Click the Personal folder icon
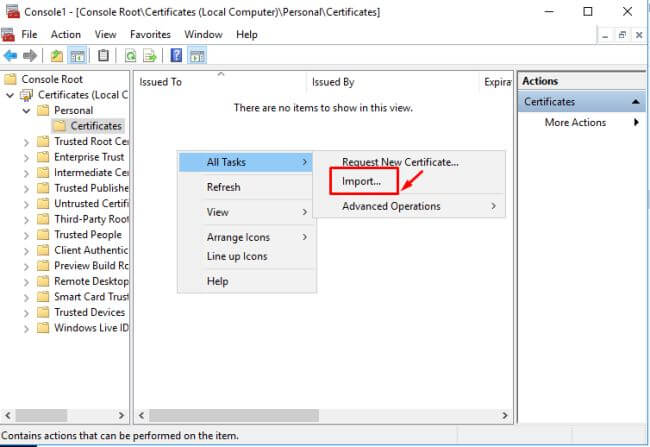 (x=43, y=110)
